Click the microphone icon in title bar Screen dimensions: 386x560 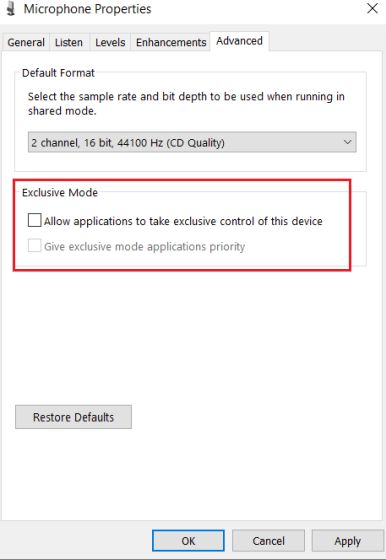point(11,9)
